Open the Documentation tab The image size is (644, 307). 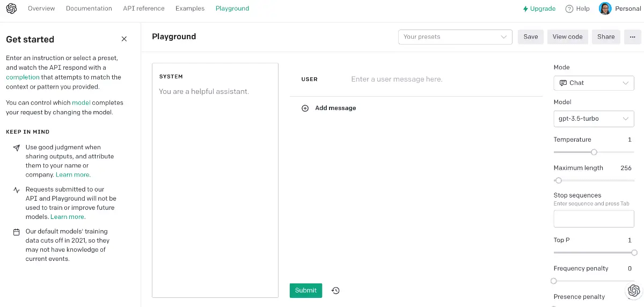89,9
